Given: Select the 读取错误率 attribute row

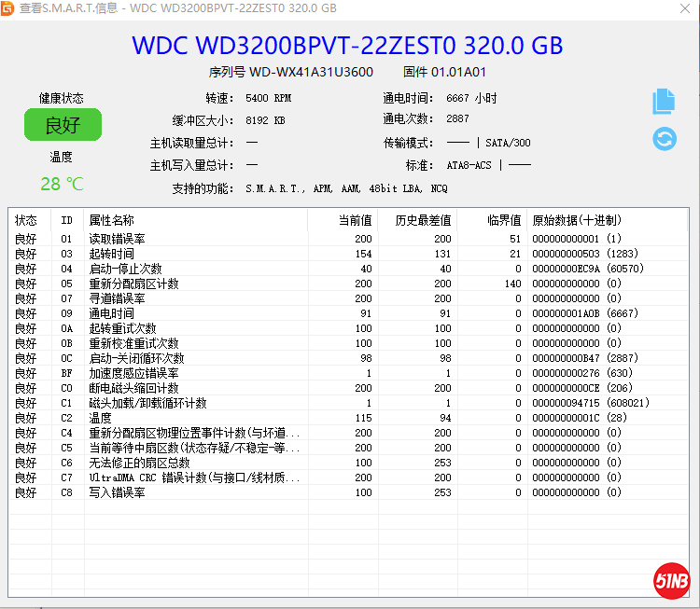Looking at the screenshot, I should (x=117, y=239).
